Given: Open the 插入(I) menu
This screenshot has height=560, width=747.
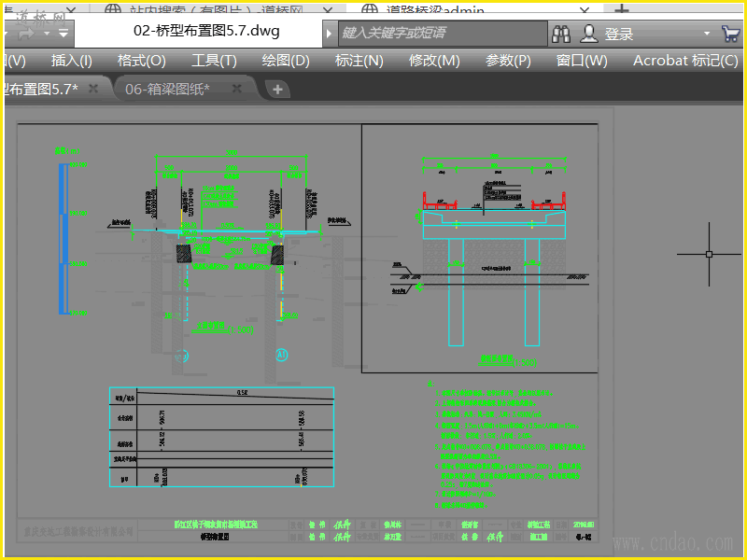Looking at the screenshot, I should [x=72, y=61].
